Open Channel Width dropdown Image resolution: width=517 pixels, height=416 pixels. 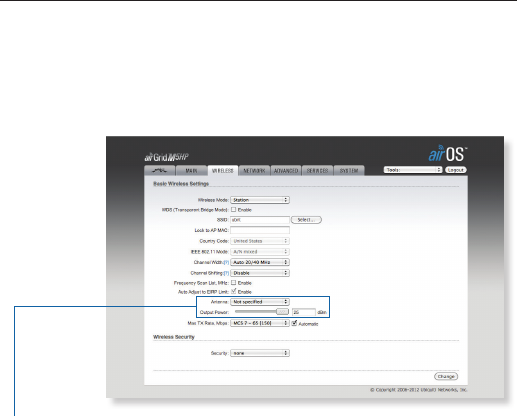[260, 262]
